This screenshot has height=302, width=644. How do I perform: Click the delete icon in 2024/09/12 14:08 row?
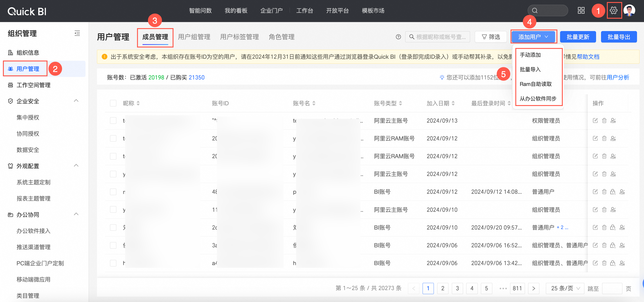point(604,192)
